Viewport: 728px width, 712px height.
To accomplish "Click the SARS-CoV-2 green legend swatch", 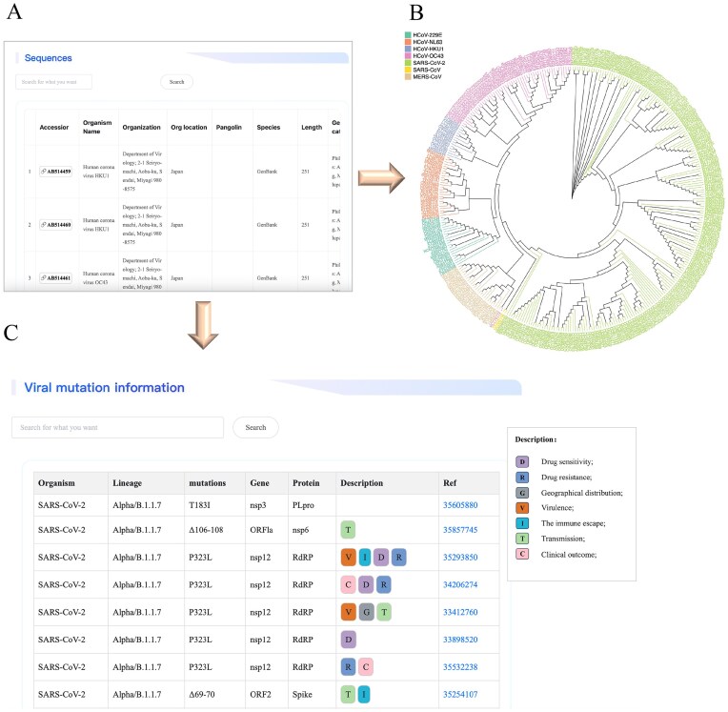I will pyautogui.click(x=408, y=63).
